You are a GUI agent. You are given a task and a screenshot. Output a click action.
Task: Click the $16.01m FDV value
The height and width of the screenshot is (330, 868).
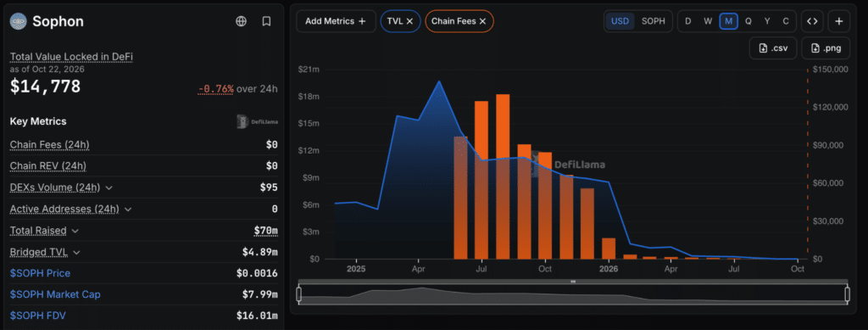click(257, 316)
